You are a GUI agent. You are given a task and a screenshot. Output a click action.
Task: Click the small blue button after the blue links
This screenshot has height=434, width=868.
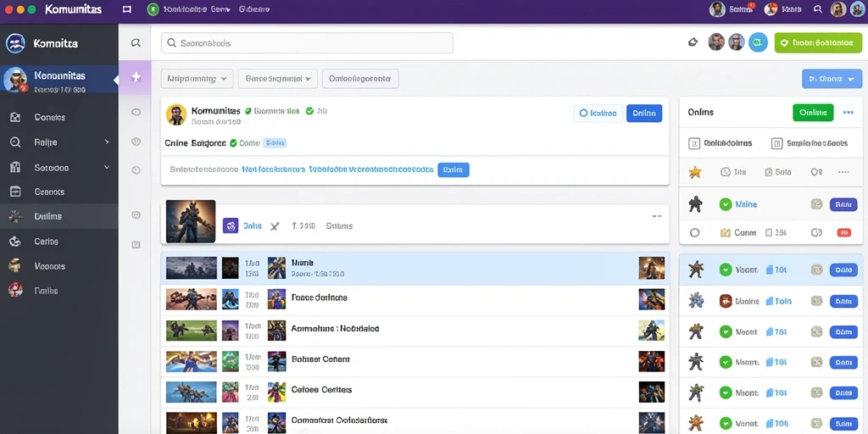[x=453, y=170]
